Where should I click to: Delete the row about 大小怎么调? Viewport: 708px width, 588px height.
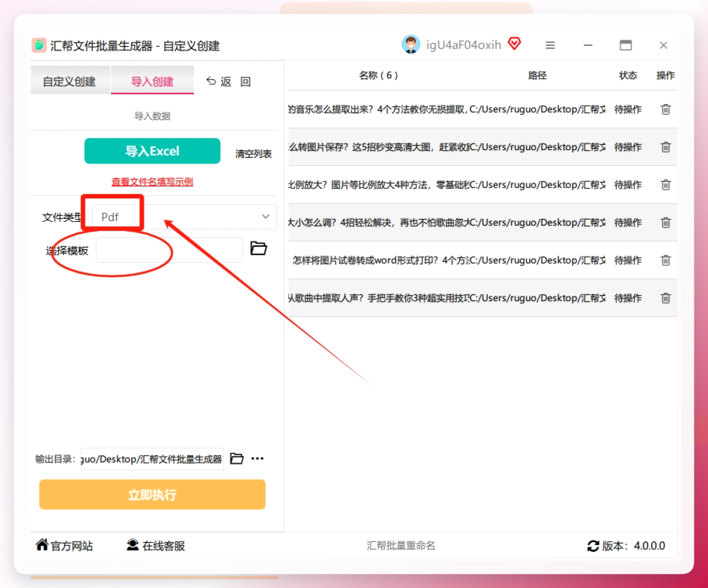[666, 223]
